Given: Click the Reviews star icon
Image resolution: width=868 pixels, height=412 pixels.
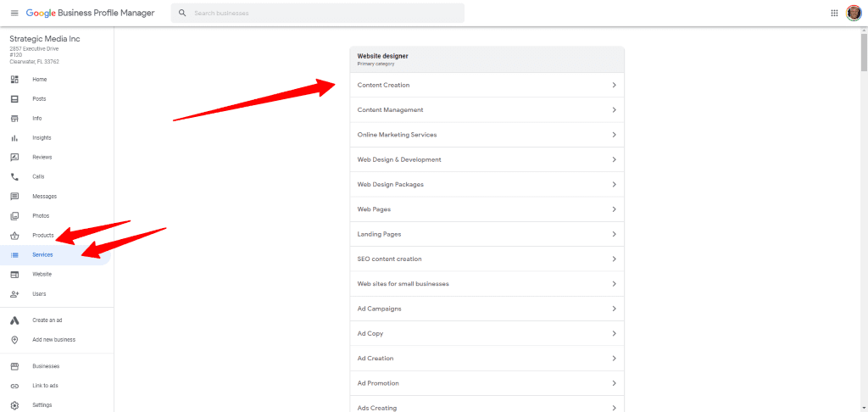Looking at the screenshot, I should click(x=14, y=158).
